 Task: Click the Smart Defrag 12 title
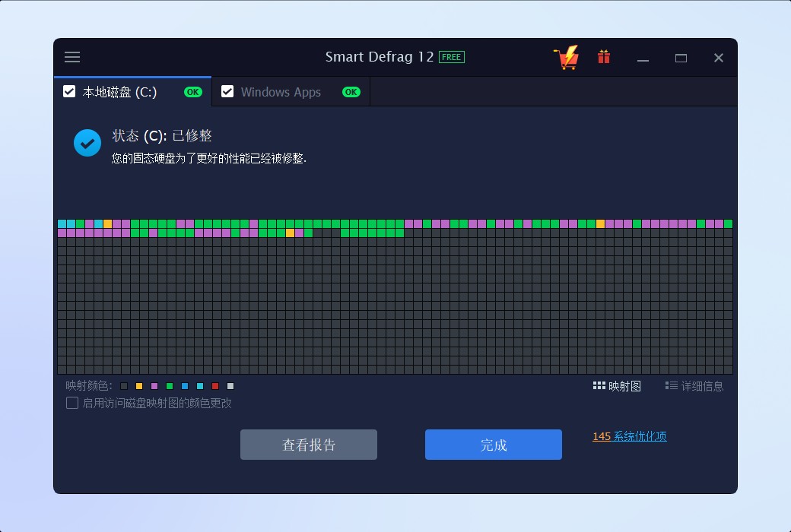coord(380,56)
